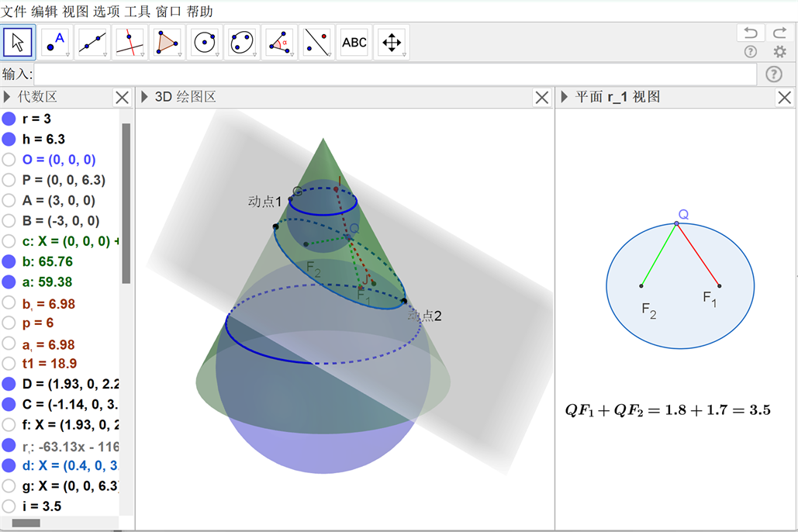Image resolution: width=798 pixels, height=532 pixels.
Task: Select the Circle with center tool
Action: (x=205, y=43)
